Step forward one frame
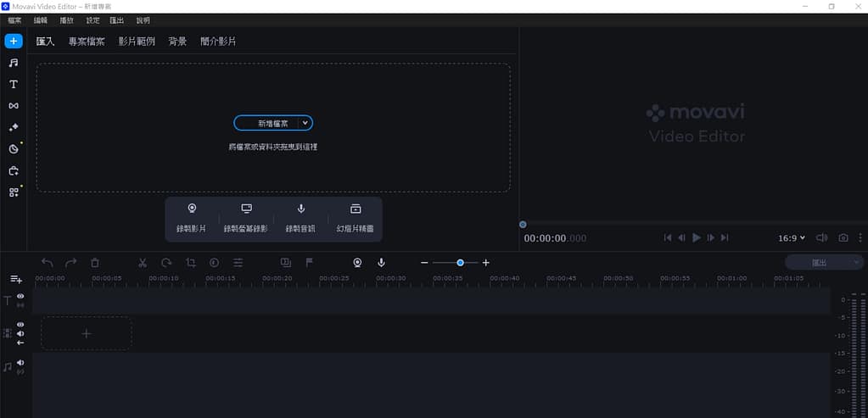The image size is (868, 418). click(711, 237)
